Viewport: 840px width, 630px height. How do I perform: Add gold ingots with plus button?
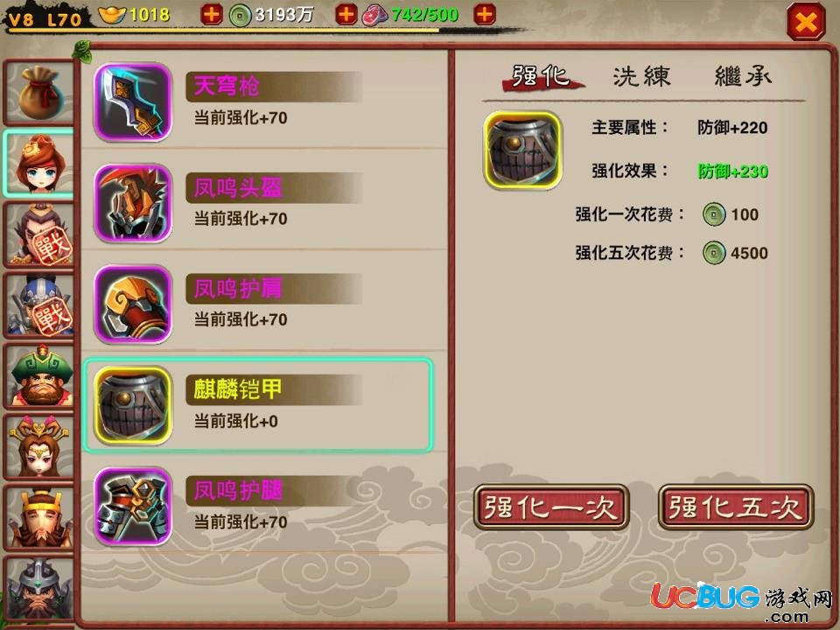(212, 15)
